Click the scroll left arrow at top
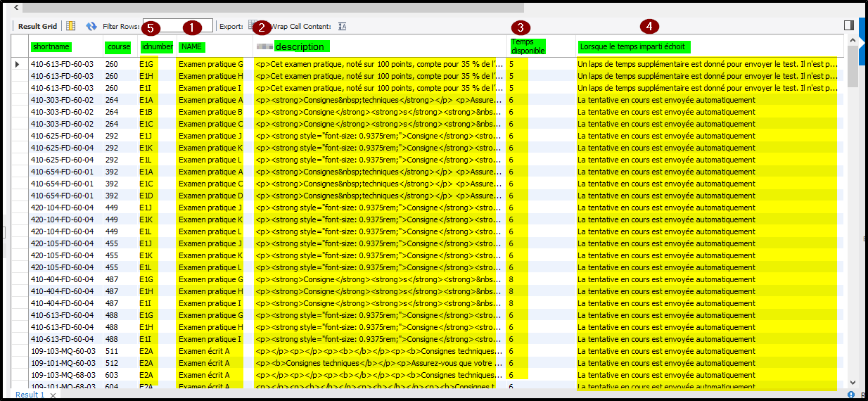 point(16,7)
